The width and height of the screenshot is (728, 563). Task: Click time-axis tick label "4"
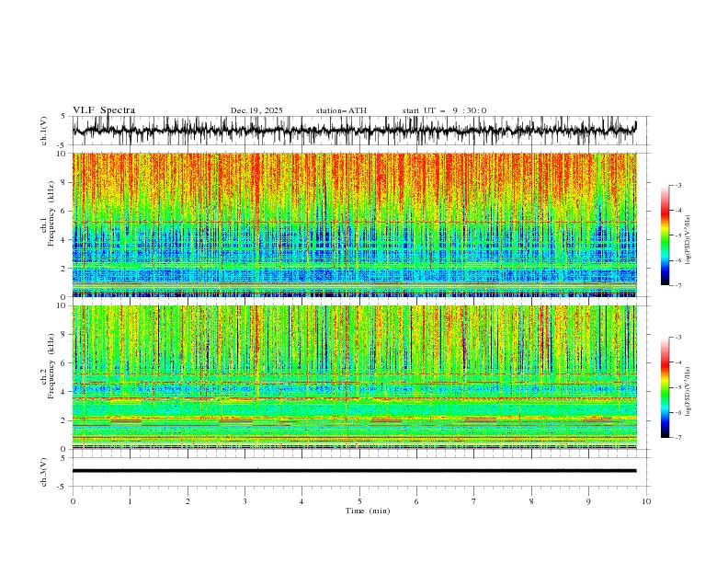point(301,501)
